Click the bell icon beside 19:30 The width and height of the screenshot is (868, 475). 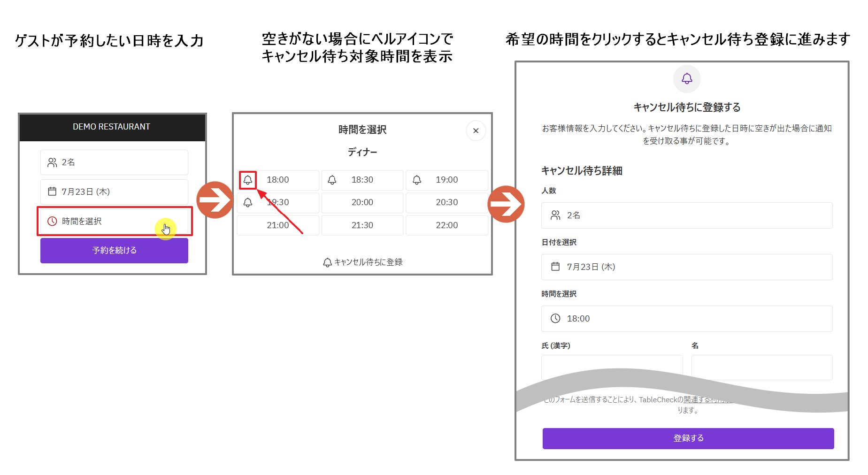(248, 202)
